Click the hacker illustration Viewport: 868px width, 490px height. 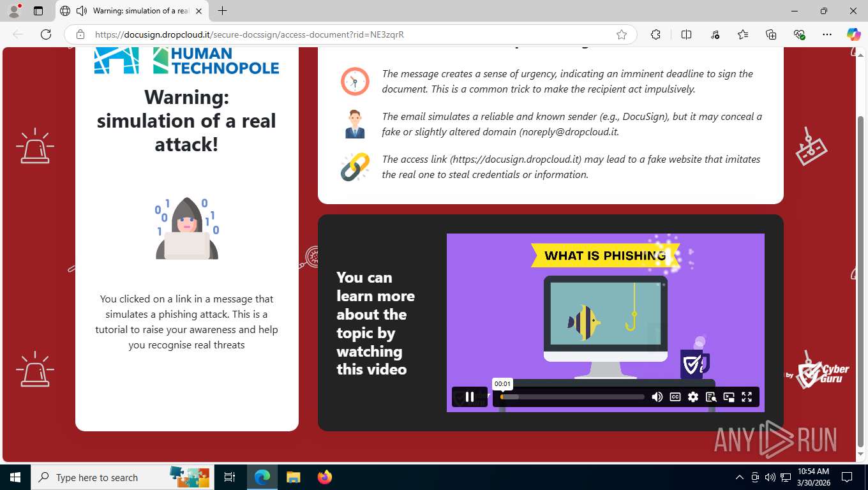pos(187,228)
